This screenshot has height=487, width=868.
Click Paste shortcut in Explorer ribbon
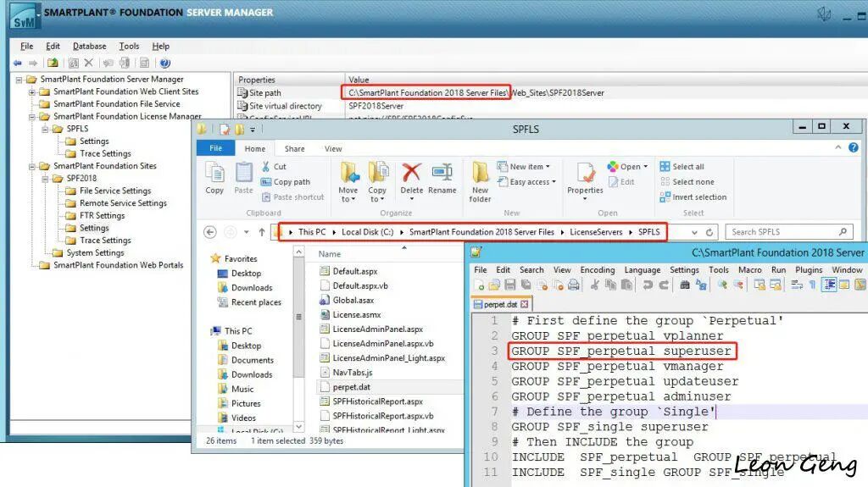coord(292,197)
